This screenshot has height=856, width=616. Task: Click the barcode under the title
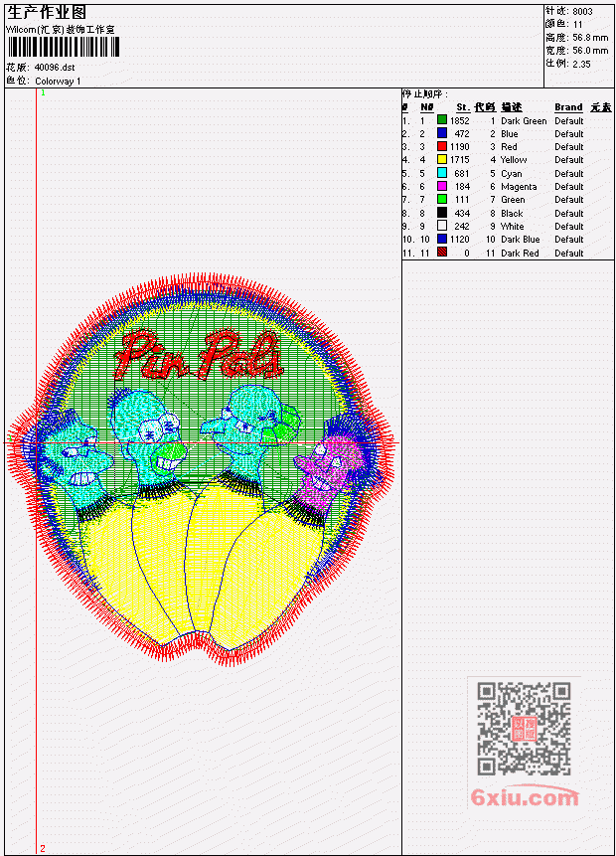coord(64,47)
